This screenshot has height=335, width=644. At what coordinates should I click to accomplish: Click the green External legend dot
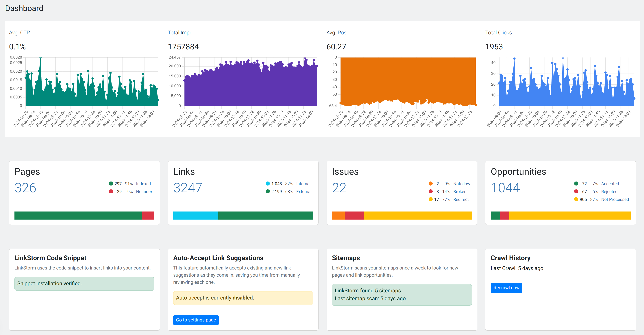[268, 191]
